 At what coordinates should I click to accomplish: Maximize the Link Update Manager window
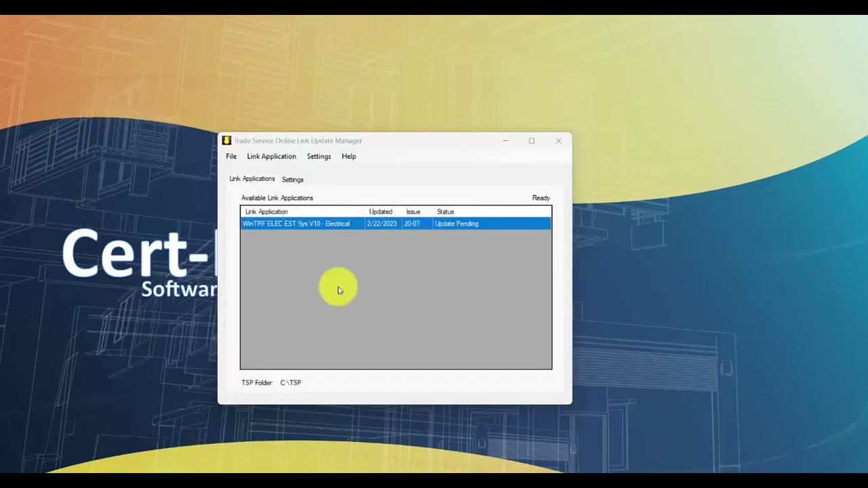click(532, 141)
